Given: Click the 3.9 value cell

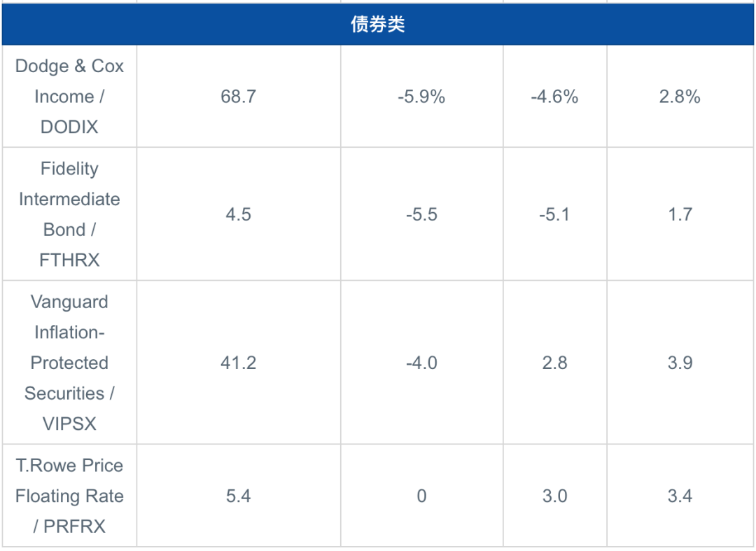Looking at the screenshot, I should (680, 363).
